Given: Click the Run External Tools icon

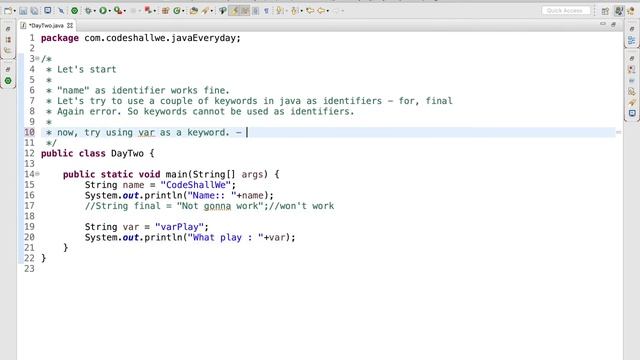Looking at the screenshot, I should point(118,11).
